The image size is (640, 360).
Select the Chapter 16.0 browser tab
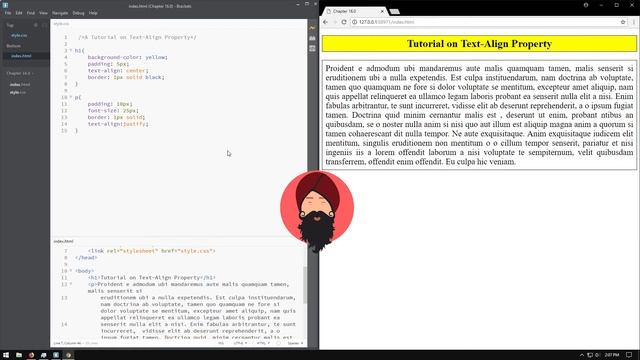(x=354, y=11)
